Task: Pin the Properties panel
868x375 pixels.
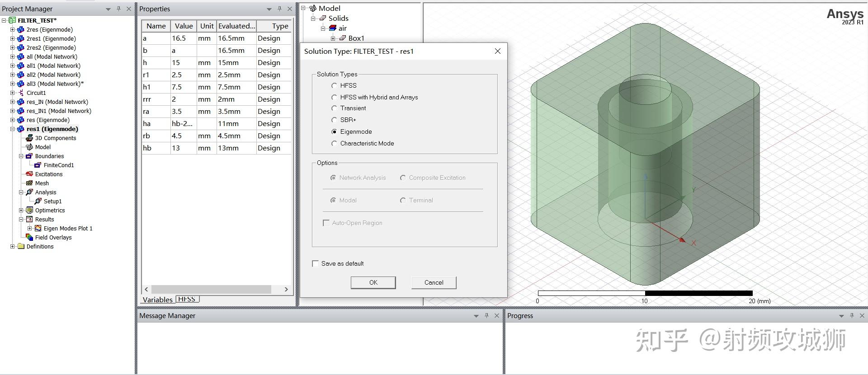Action: [279, 9]
